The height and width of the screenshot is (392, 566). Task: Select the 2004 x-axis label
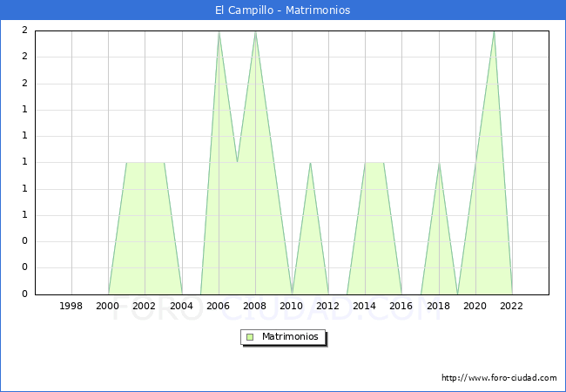tap(182, 306)
